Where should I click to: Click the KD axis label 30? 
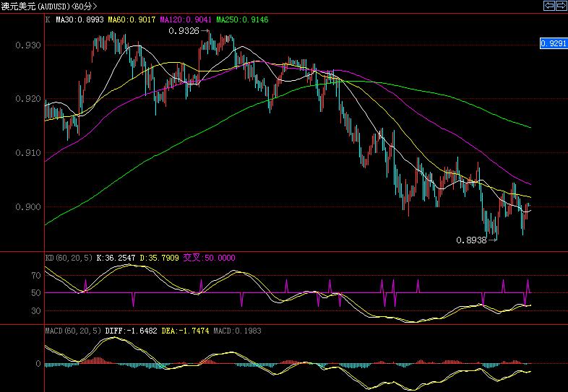click(x=36, y=311)
